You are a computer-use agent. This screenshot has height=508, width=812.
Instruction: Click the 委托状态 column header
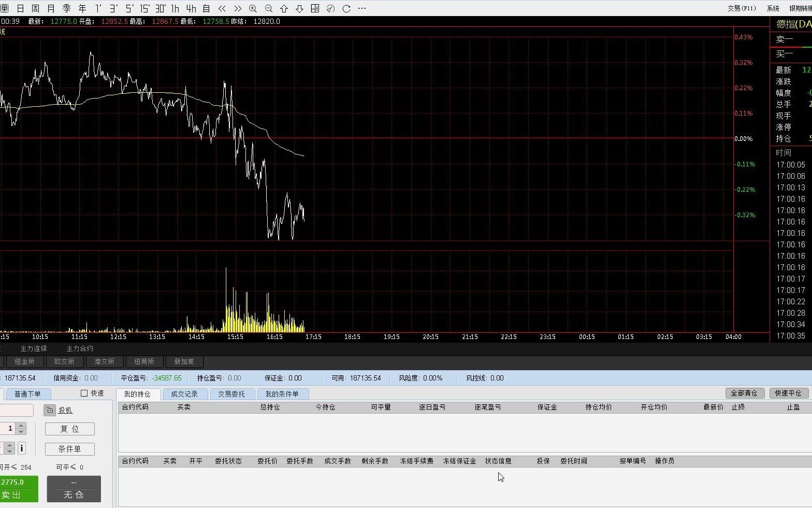pyautogui.click(x=228, y=461)
